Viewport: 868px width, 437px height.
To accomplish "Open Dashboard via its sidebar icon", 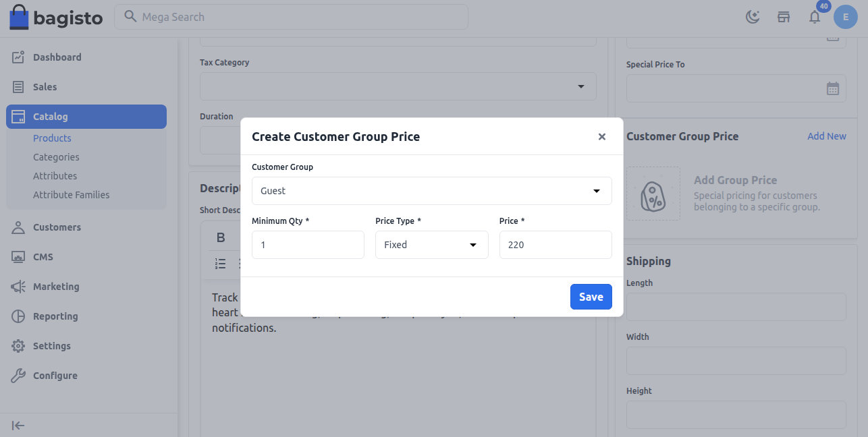I will pyautogui.click(x=20, y=57).
